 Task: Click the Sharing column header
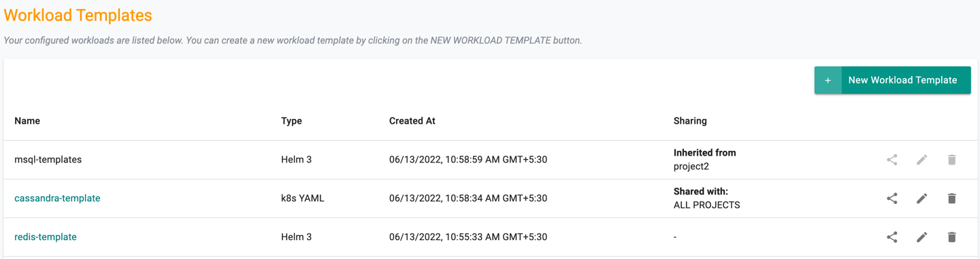point(690,121)
